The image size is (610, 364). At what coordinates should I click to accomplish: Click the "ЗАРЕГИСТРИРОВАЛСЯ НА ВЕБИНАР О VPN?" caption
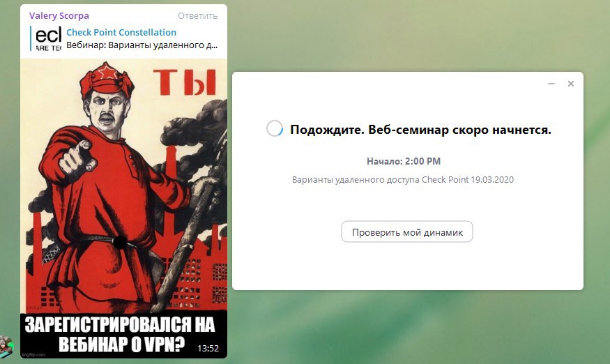120,335
